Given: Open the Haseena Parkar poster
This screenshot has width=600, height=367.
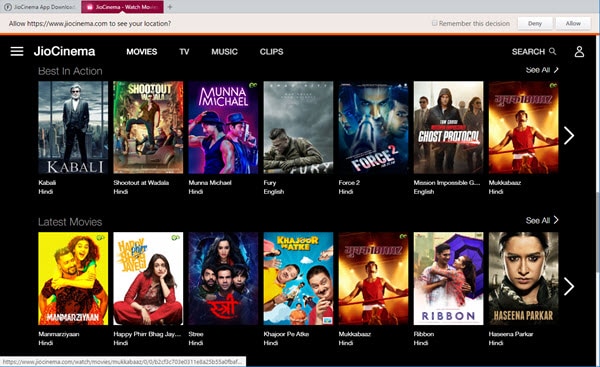Looking at the screenshot, I should [x=523, y=279].
